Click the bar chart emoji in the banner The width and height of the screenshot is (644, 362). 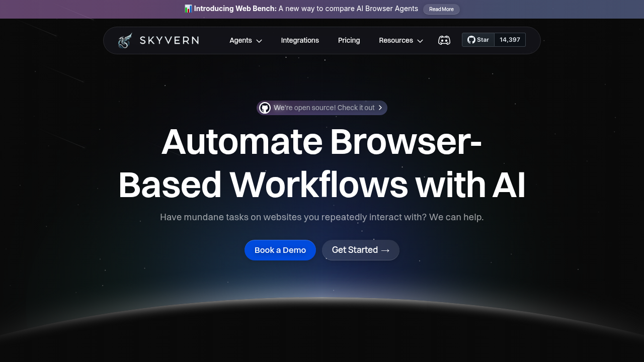pyautogui.click(x=188, y=9)
